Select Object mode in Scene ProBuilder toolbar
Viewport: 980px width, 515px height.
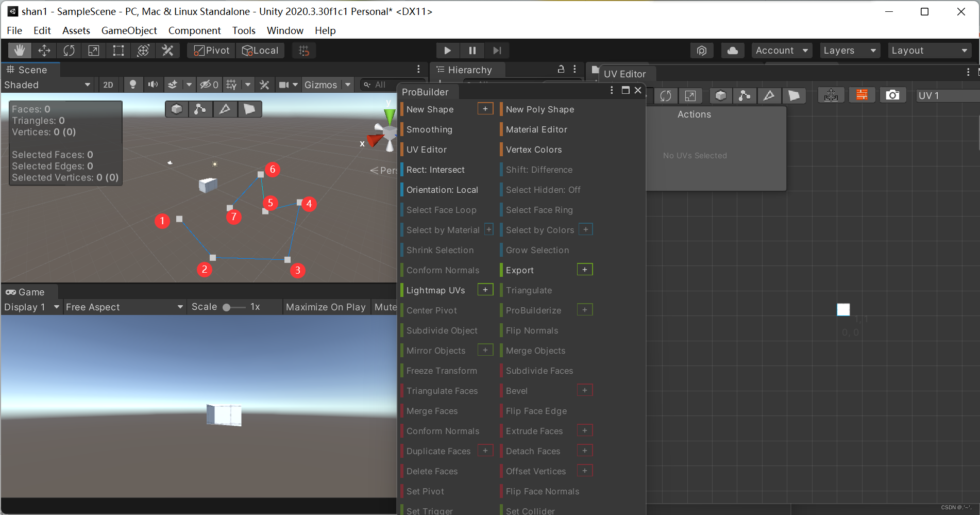tap(177, 109)
